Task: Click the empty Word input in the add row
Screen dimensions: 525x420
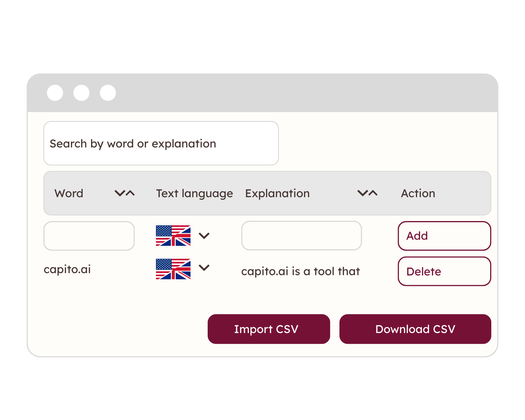Action: click(89, 236)
